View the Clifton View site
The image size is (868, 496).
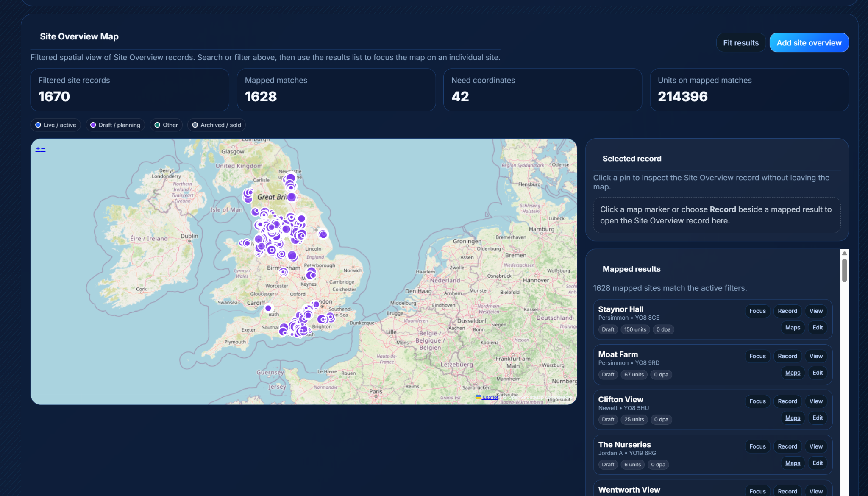(816, 401)
